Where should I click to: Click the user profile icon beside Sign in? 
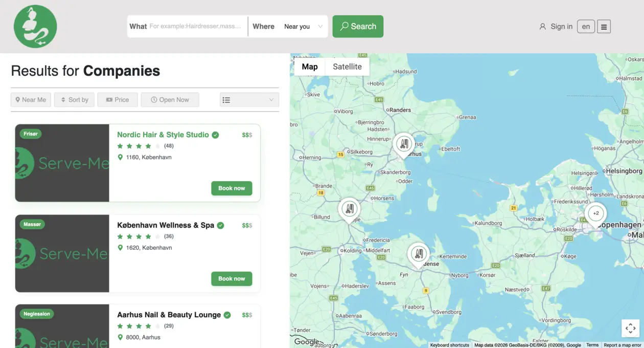(x=543, y=27)
